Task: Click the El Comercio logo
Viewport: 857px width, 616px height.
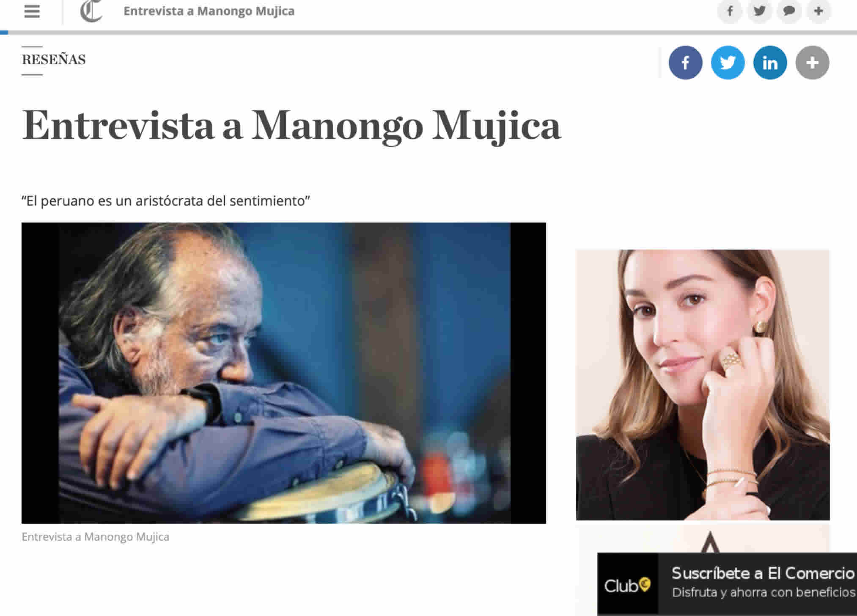Action: click(x=91, y=11)
